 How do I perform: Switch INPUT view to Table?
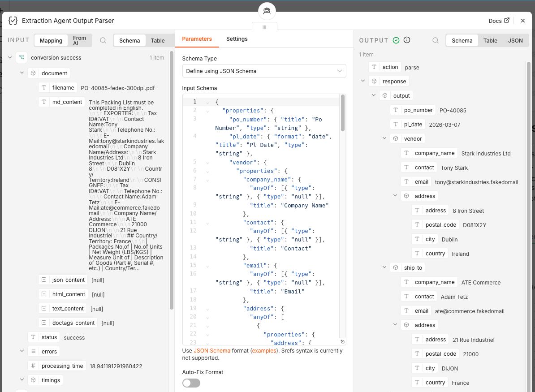[x=158, y=41]
